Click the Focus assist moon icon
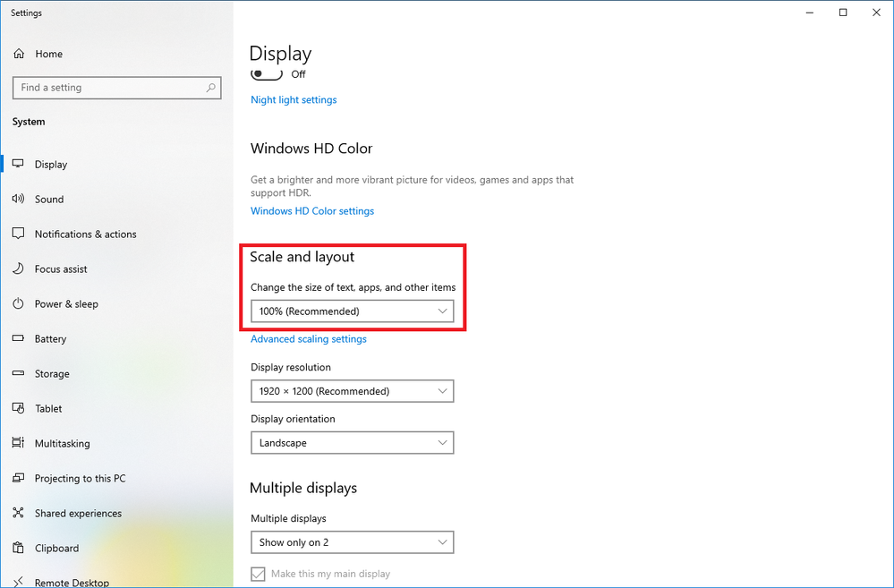 18,268
